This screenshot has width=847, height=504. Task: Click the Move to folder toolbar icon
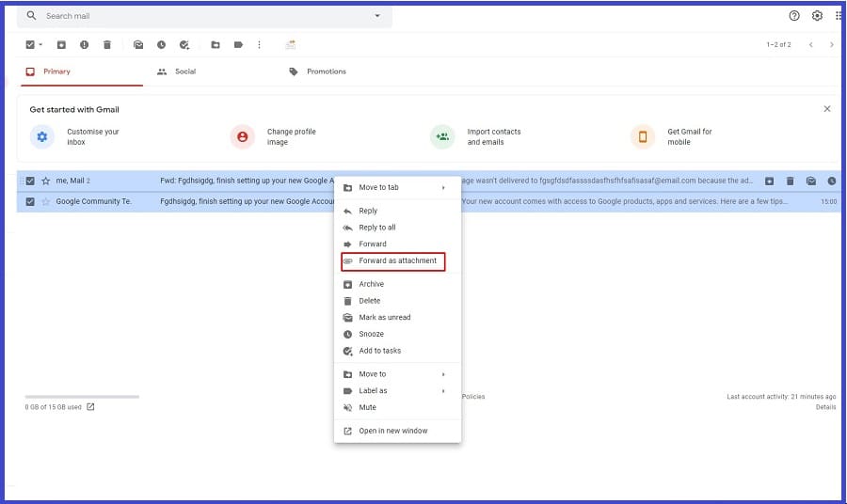click(215, 45)
